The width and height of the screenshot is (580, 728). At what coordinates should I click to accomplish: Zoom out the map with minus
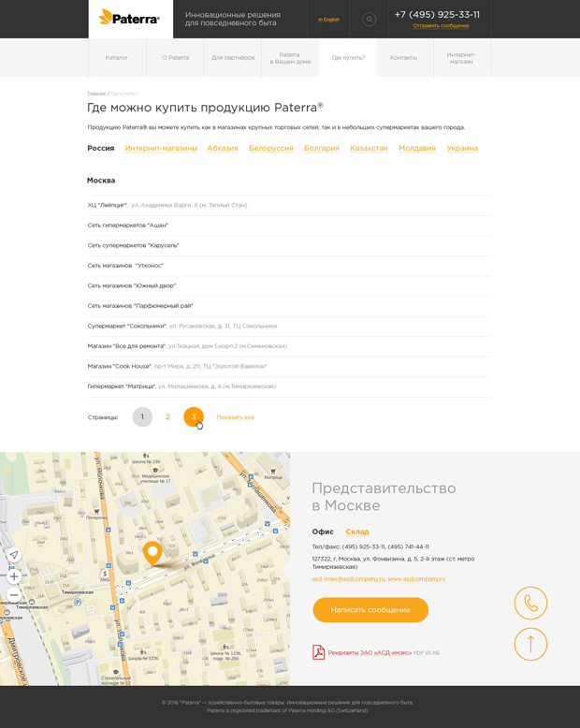click(14, 595)
